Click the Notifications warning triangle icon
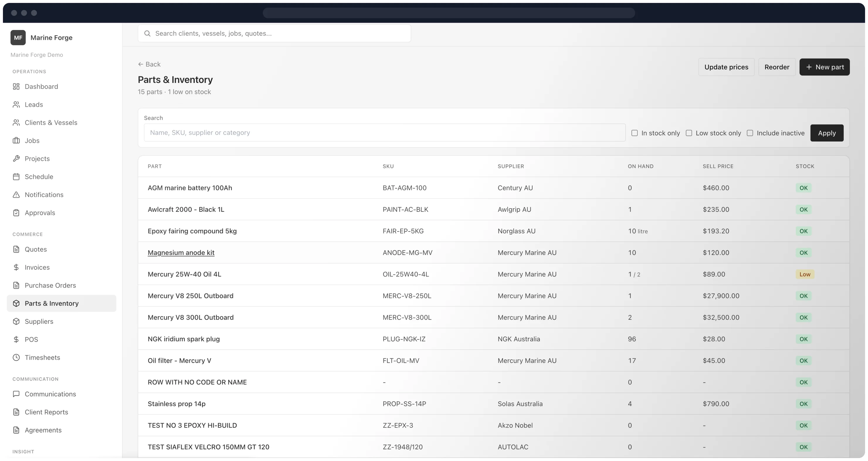Viewport: 868px width, 461px height. pos(16,195)
